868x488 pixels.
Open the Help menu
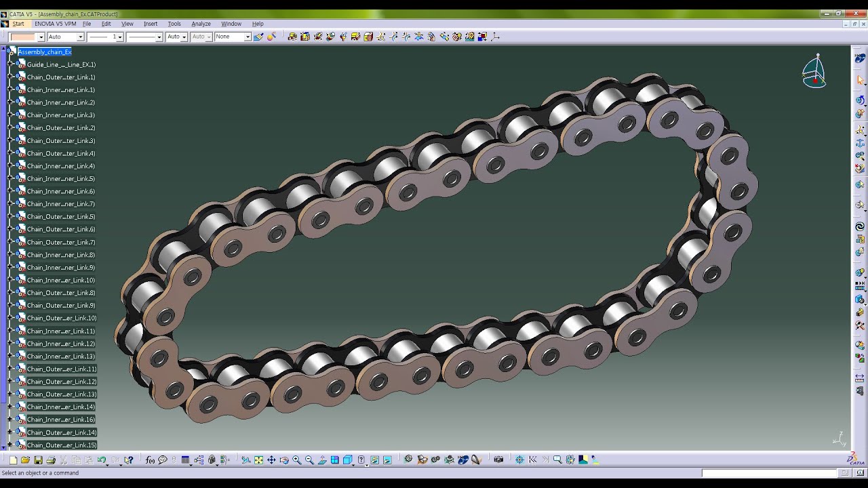[x=258, y=24]
